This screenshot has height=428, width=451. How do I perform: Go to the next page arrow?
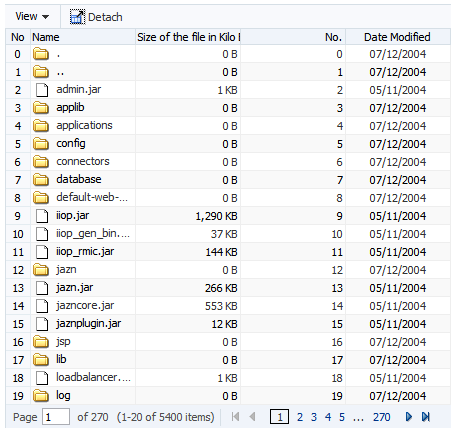(409, 417)
